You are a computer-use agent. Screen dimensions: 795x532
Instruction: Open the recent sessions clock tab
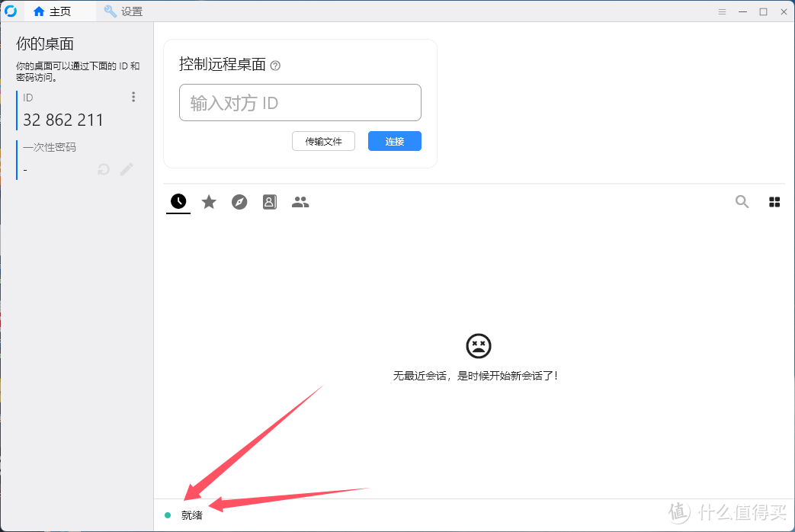click(x=178, y=201)
